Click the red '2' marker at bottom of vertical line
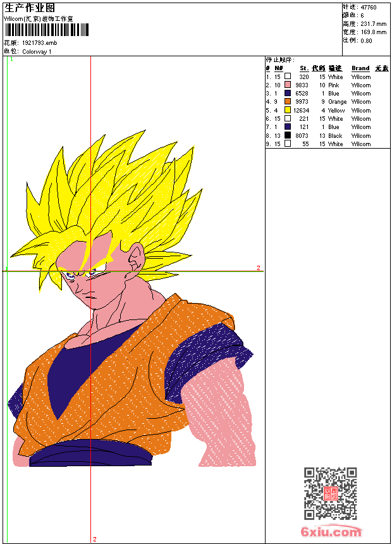The width and height of the screenshot is (392, 544). 95,540
